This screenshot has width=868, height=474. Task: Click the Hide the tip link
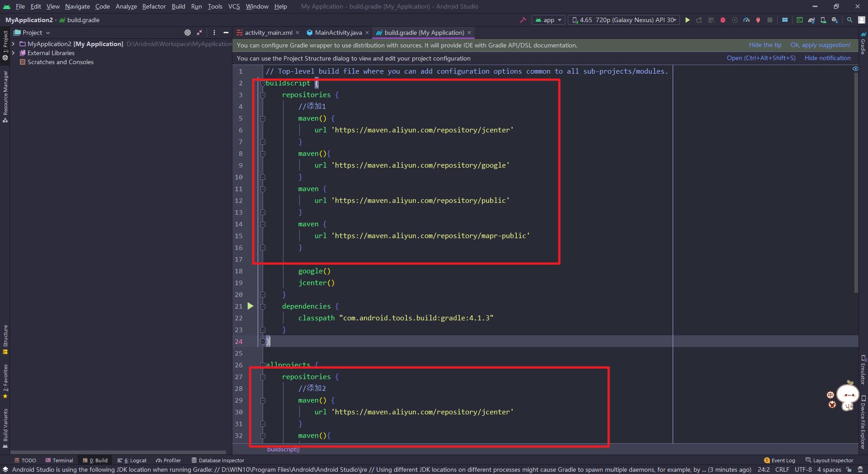[x=765, y=45]
